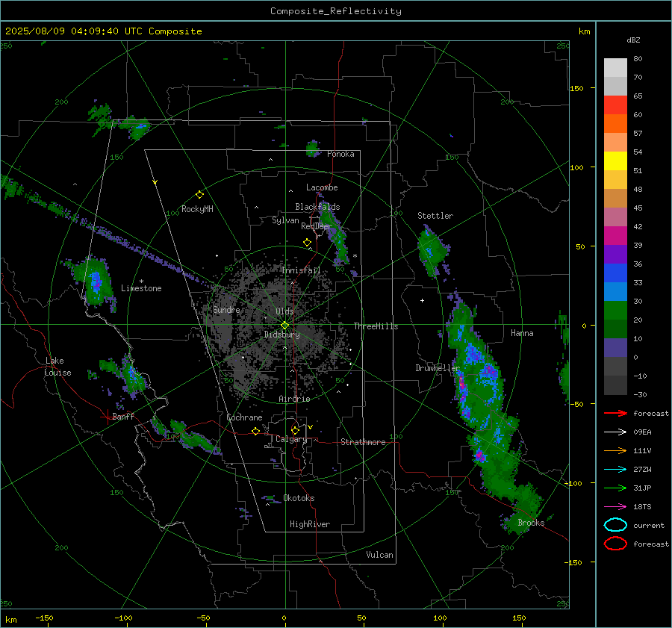Click the Brooks town label
672x628 pixels.
pyautogui.click(x=531, y=523)
